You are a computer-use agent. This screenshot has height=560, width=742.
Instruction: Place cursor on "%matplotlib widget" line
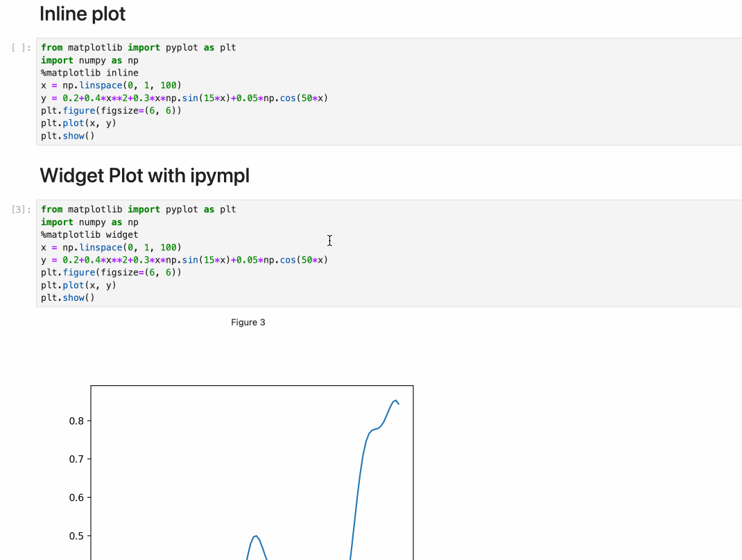click(x=89, y=234)
